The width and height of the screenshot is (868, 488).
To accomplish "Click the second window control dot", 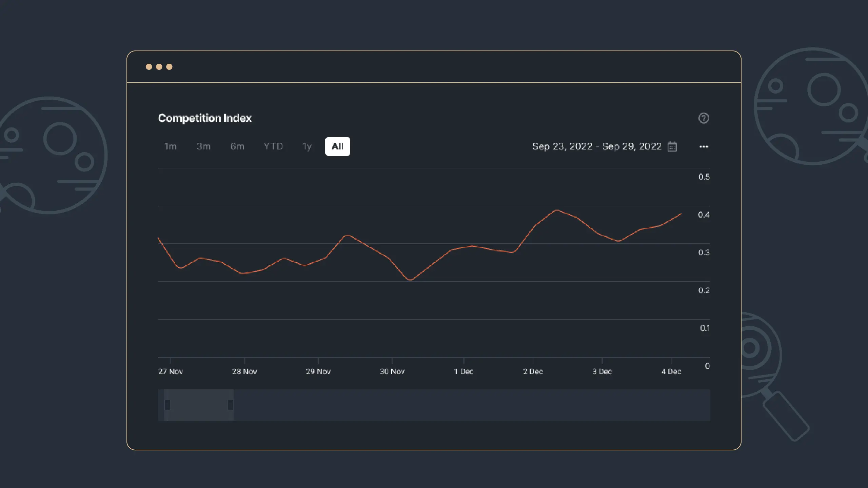I will point(159,67).
